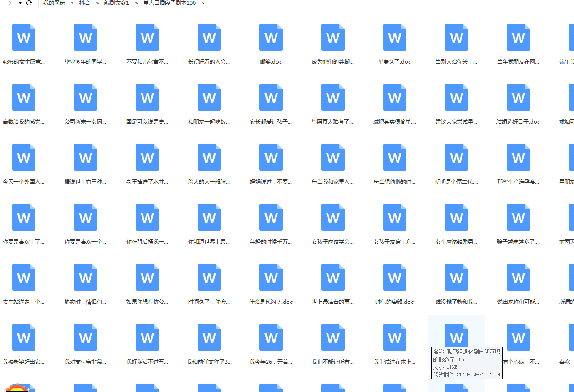Go to 抖音 breadcrumb folder
This screenshot has height=392, width=574.
click(x=85, y=3)
